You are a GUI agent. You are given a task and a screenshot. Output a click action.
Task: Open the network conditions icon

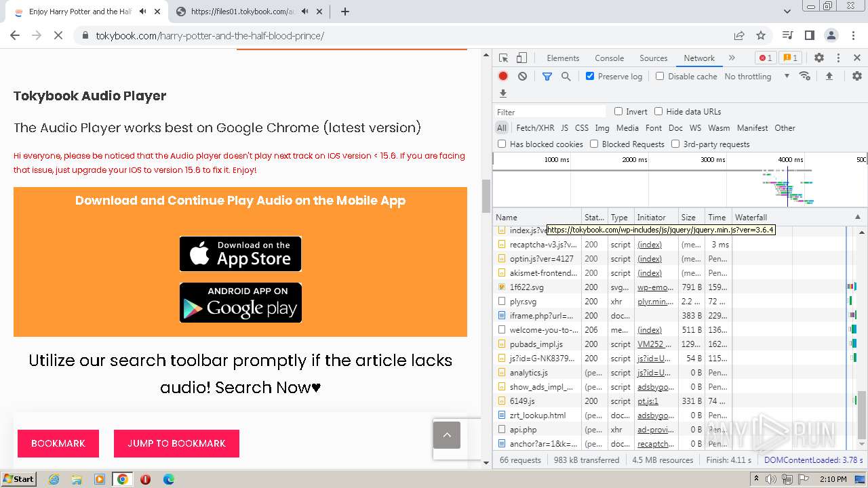pos(805,77)
